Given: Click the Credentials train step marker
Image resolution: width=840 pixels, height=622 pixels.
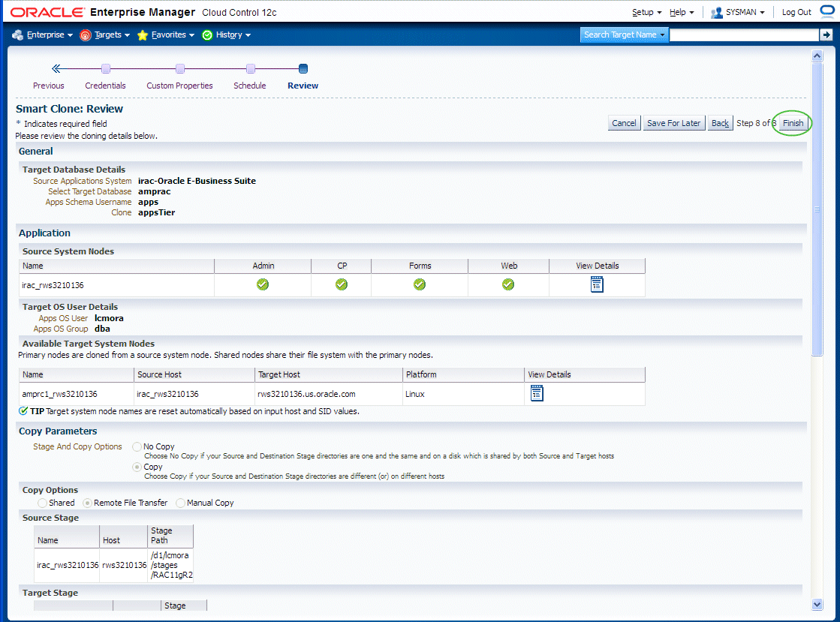Looking at the screenshot, I should point(106,68).
